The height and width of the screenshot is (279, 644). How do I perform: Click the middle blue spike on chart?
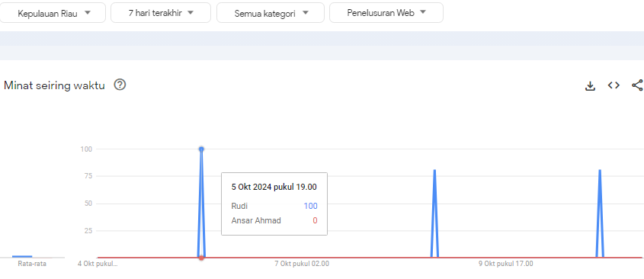tap(434, 213)
